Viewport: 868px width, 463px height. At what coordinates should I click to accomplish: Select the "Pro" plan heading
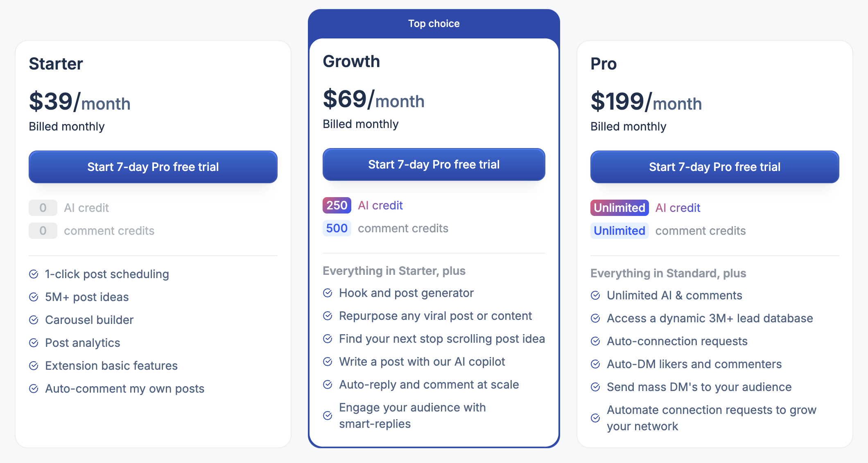click(x=604, y=64)
